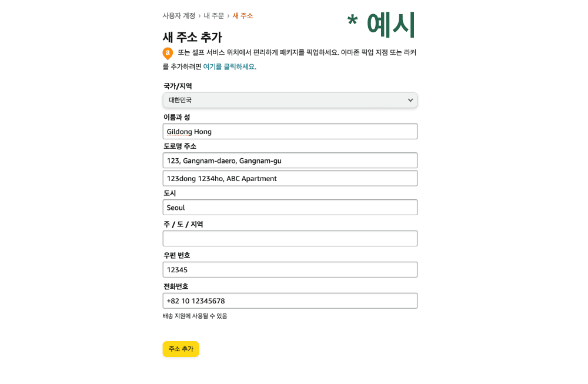Image resolution: width=588 pixels, height=384 pixels.
Task: Focus the first 도로명 주소 line field
Action: pos(290,161)
